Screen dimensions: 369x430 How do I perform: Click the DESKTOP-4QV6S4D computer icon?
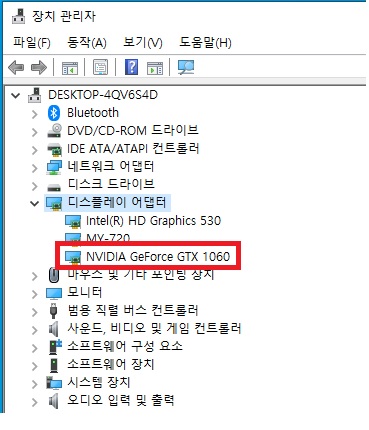[x=35, y=95]
